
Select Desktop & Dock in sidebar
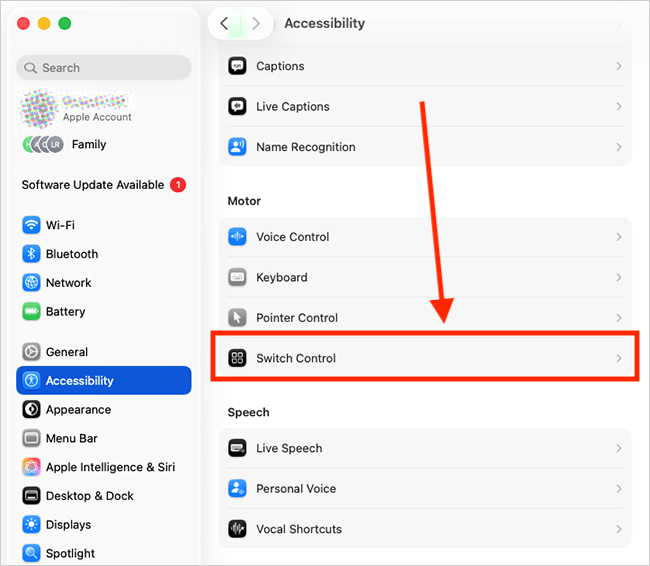pos(89,496)
